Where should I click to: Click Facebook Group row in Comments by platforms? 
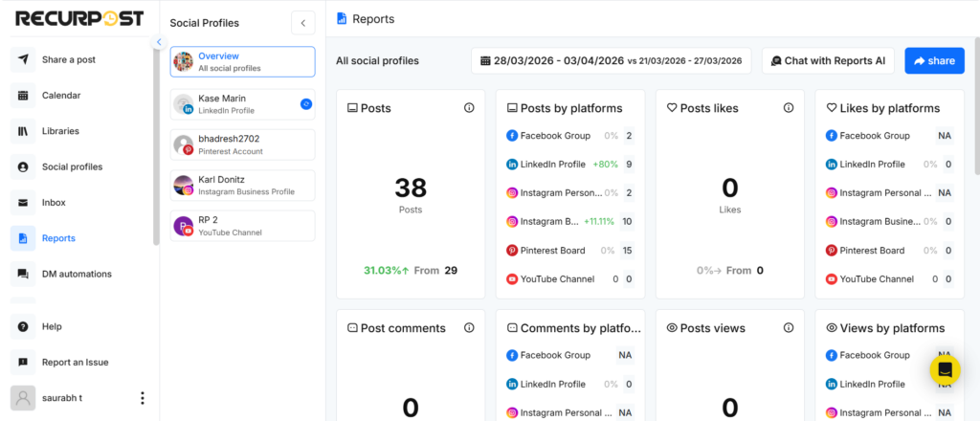(570, 355)
